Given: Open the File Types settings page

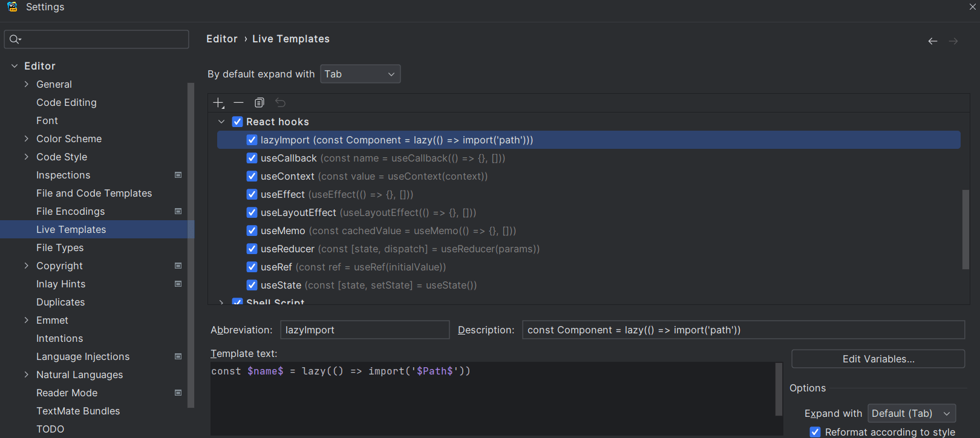Looking at the screenshot, I should pos(60,247).
